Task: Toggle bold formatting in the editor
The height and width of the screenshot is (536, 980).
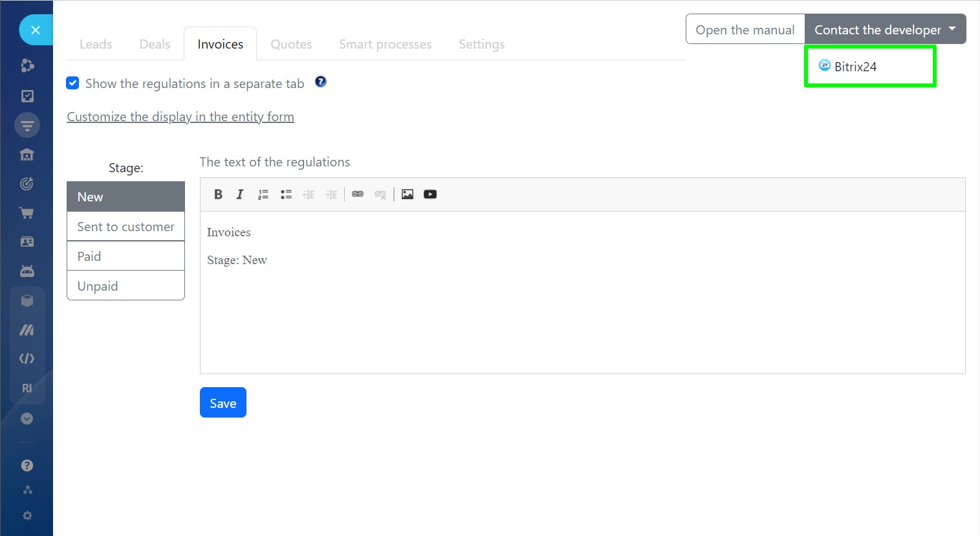Action: pos(218,194)
